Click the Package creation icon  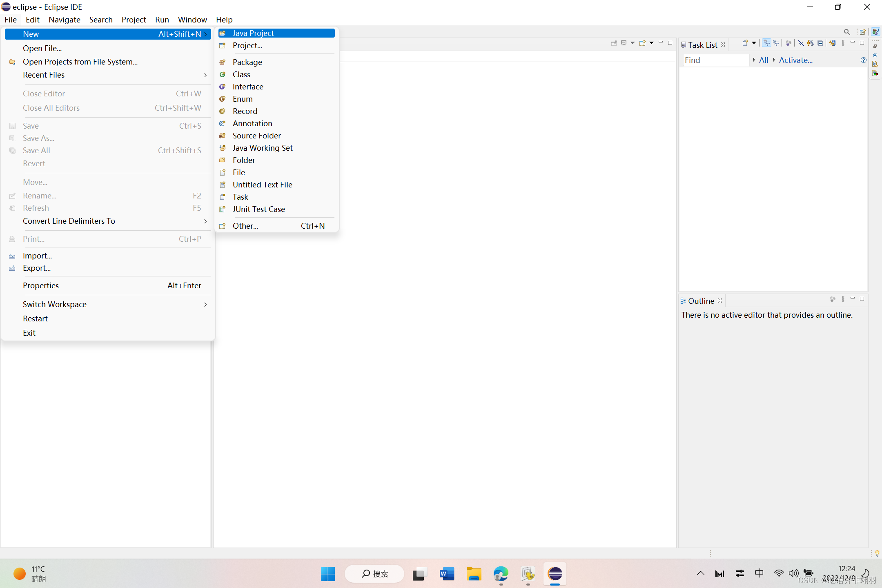click(223, 62)
